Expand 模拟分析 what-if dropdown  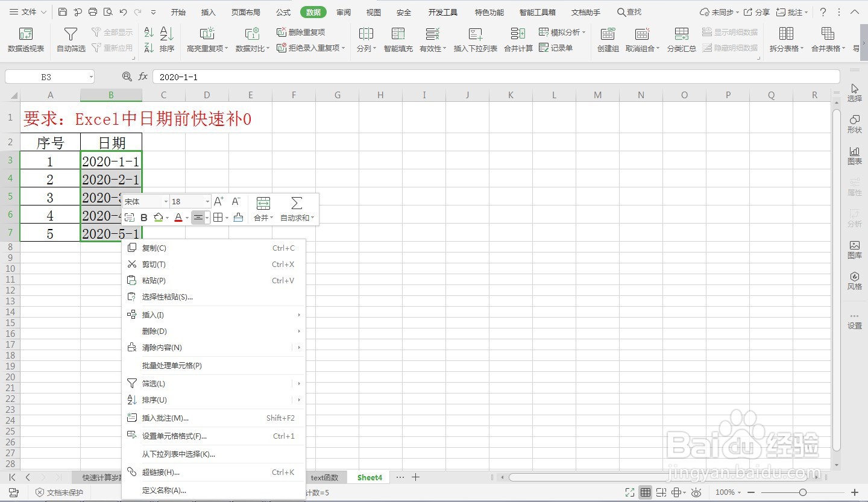(x=583, y=33)
